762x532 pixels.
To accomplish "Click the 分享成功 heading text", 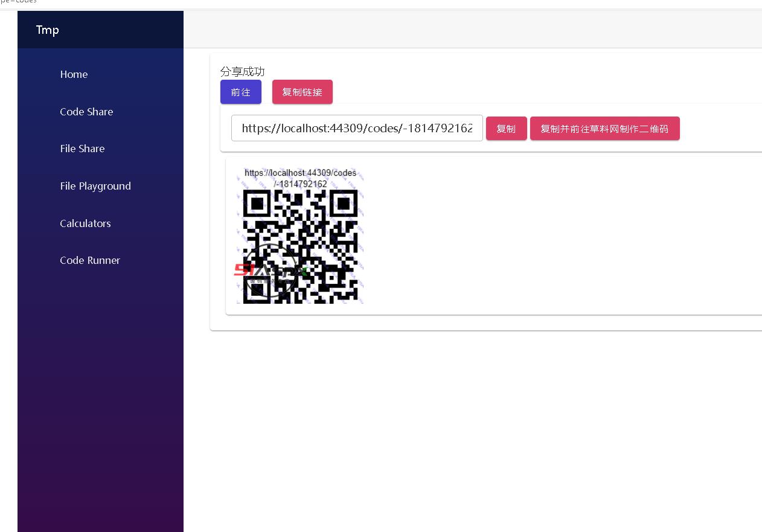I will (x=243, y=72).
